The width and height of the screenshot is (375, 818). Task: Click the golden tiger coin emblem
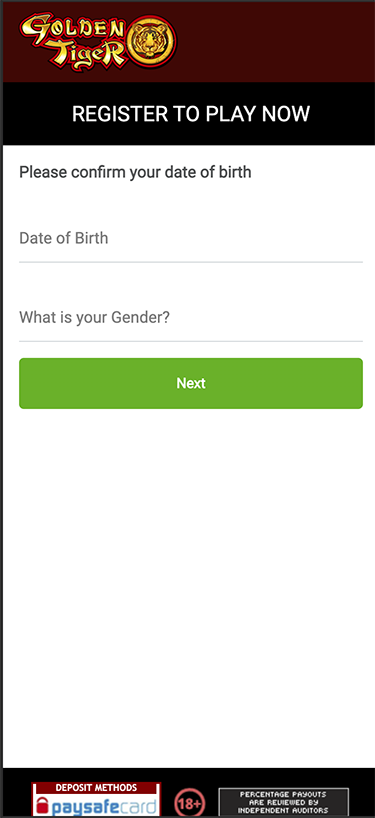pos(152,41)
